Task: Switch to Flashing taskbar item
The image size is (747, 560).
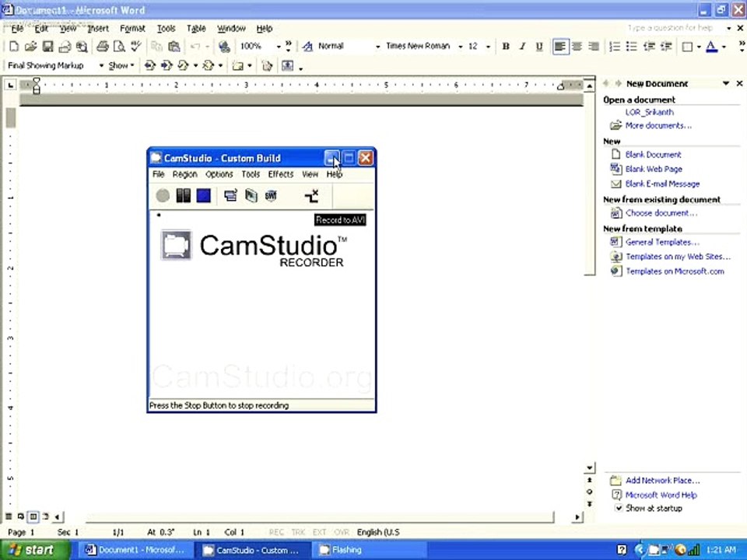Action: 370,550
